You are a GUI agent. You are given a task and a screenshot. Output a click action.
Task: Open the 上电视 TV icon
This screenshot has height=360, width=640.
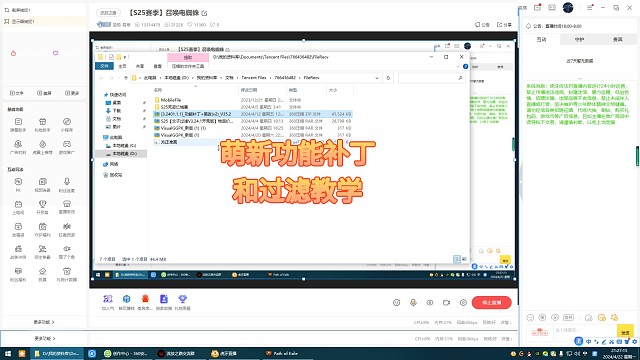coord(18,204)
